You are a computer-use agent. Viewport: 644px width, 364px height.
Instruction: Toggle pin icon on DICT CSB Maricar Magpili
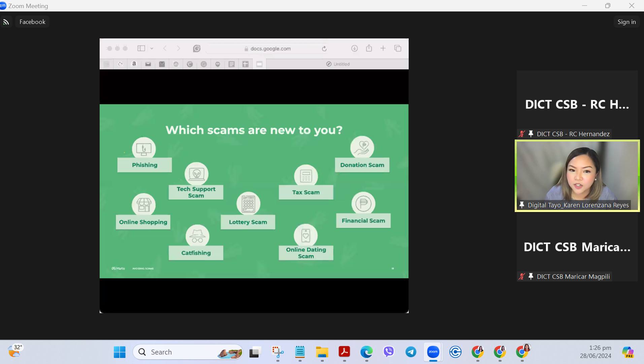click(531, 276)
